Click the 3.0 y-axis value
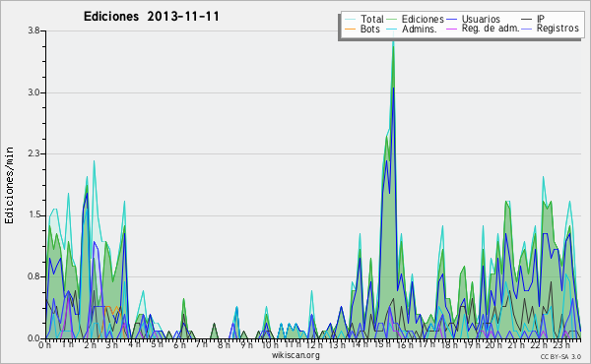The height and width of the screenshot is (364, 591). (x=33, y=92)
